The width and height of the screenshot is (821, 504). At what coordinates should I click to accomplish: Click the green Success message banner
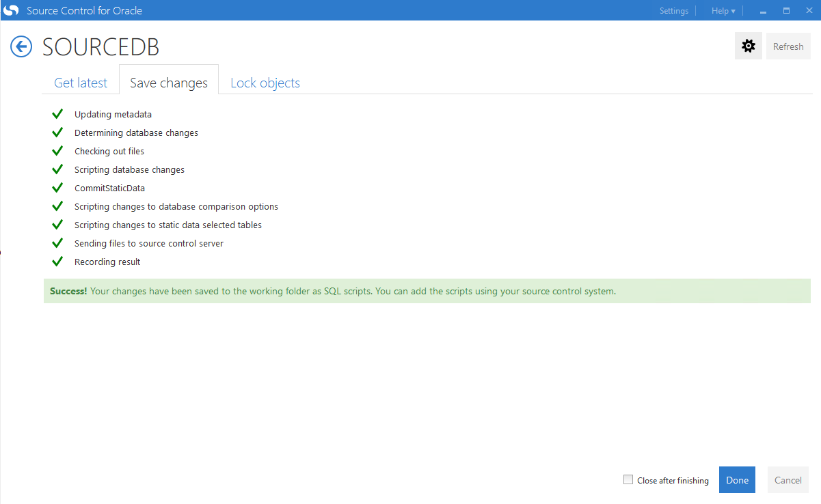[x=427, y=291]
